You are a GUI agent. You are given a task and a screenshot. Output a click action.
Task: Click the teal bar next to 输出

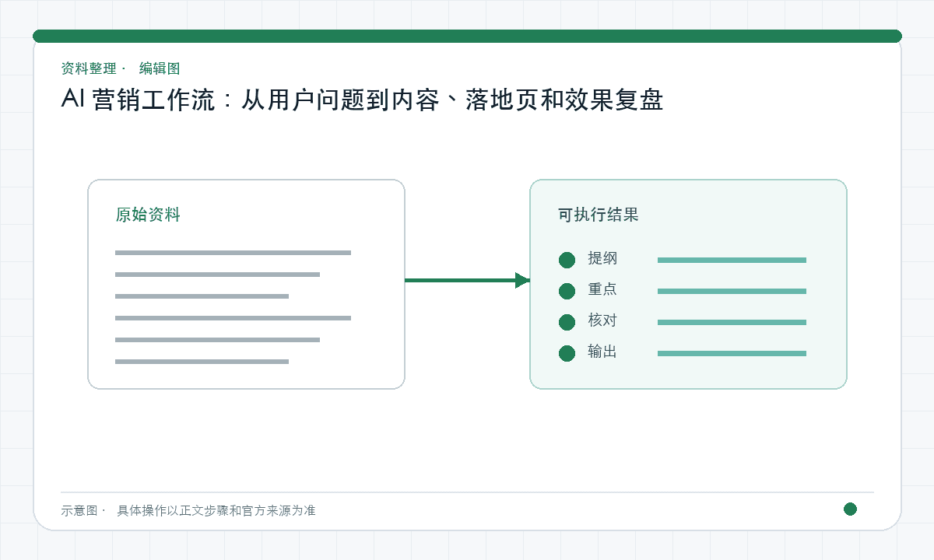[x=732, y=353]
